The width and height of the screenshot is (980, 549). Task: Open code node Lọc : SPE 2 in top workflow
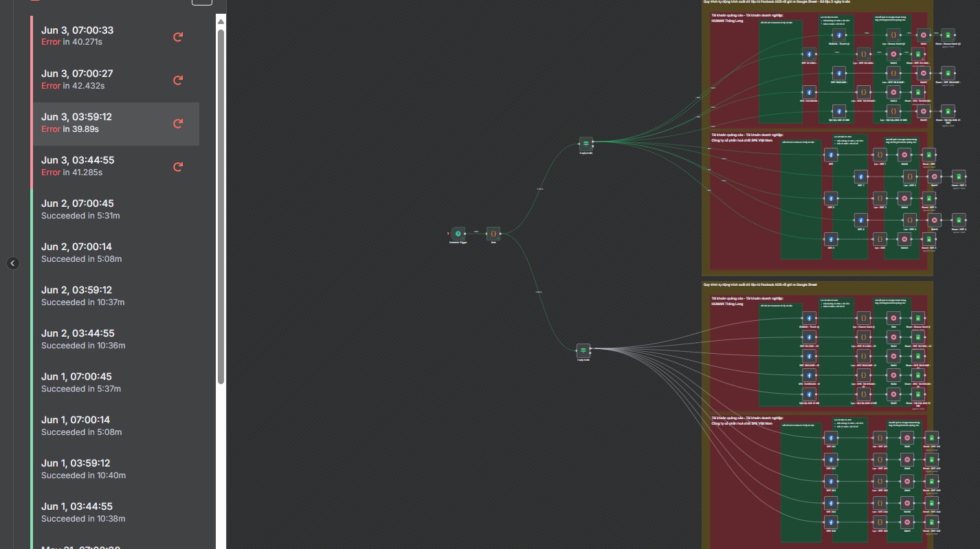point(909,177)
